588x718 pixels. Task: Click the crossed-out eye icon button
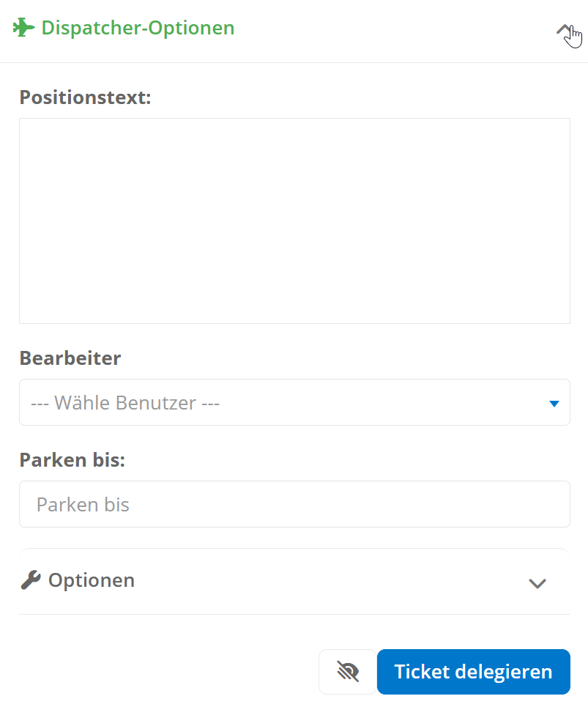click(x=348, y=672)
